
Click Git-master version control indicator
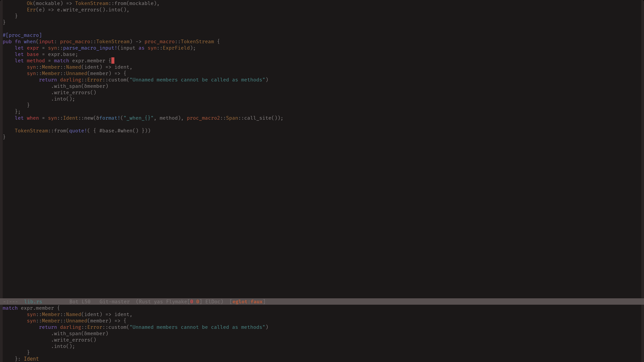(x=114, y=302)
